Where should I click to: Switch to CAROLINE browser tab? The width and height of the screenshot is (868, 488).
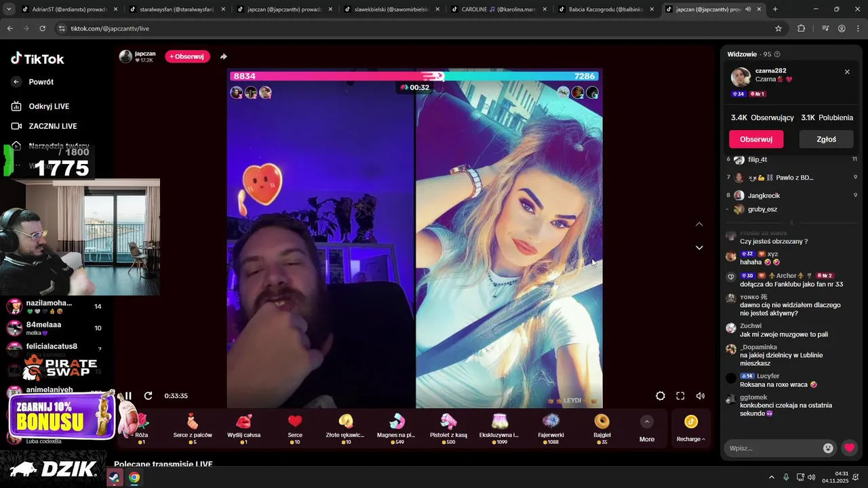[498, 9]
